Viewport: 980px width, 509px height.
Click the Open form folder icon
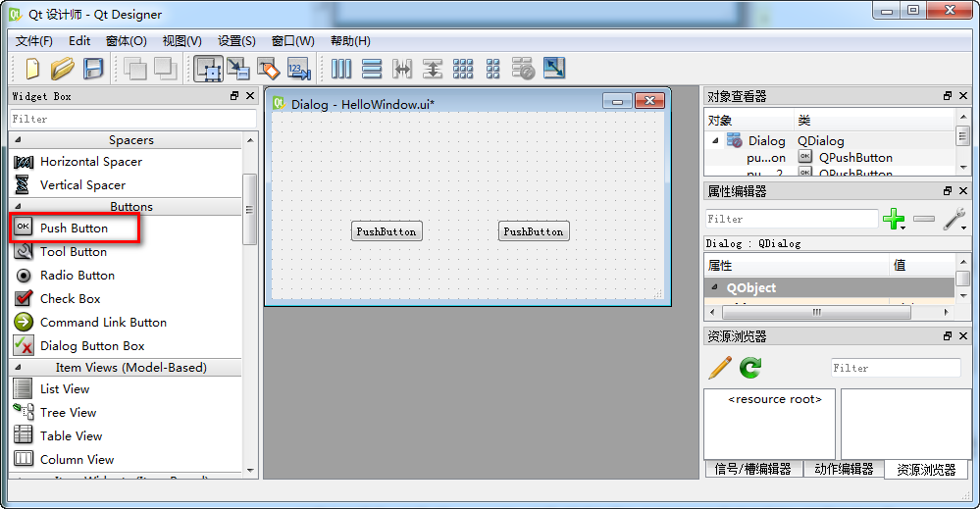[x=62, y=68]
